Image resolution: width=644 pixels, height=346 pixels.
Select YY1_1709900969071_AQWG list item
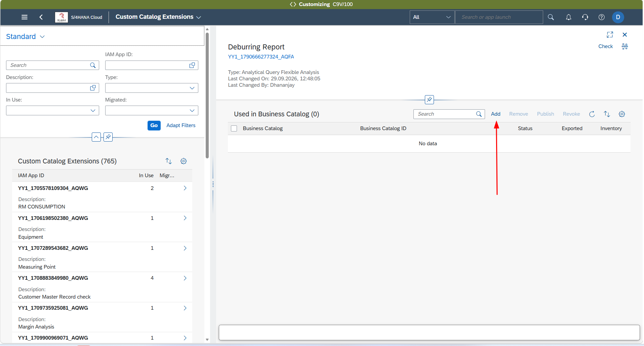tap(102, 338)
